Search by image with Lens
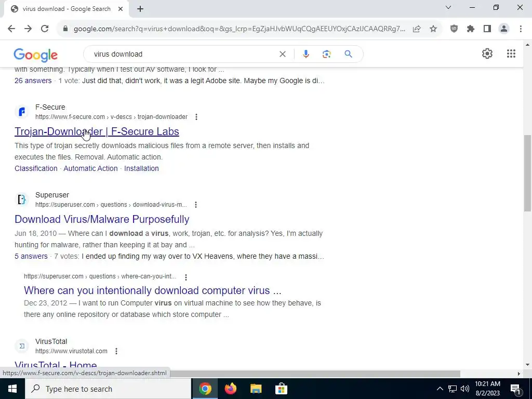Image resolution: width=532 pixels, height=399 pixels. coord(326,54)
